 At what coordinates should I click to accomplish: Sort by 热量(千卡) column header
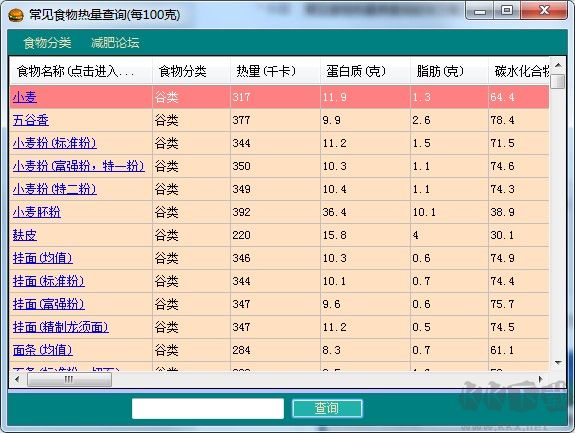point(275,71)
